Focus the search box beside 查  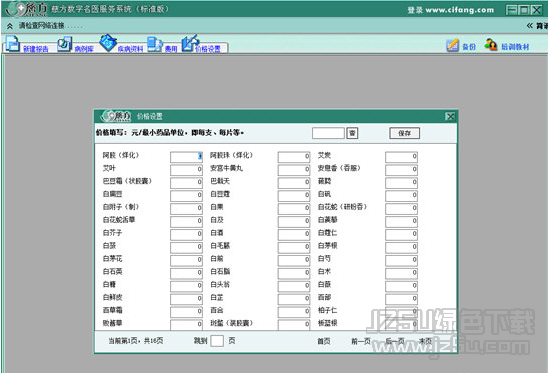pos(328,133)
